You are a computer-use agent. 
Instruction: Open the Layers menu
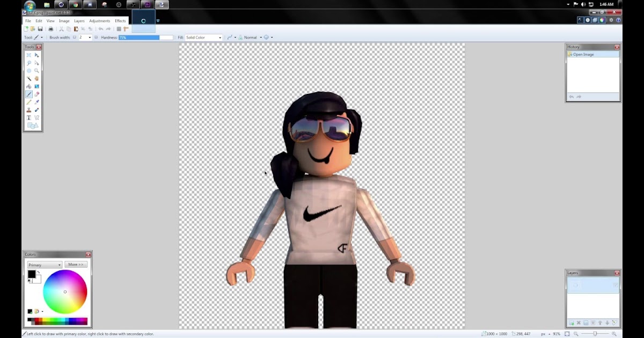(79, 21)
